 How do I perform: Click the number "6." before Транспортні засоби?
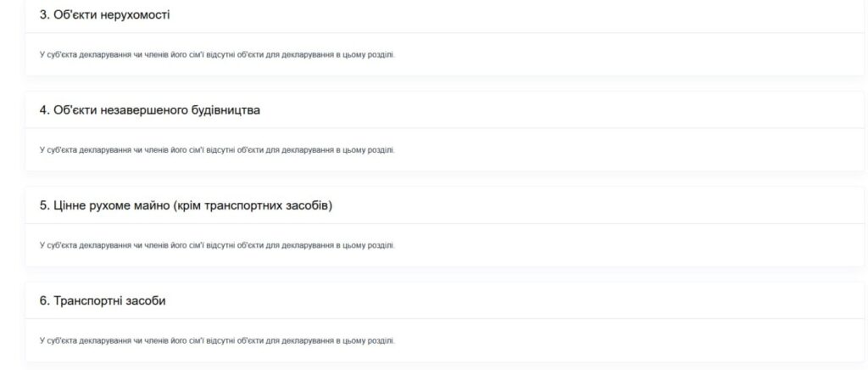pos(45,300)
